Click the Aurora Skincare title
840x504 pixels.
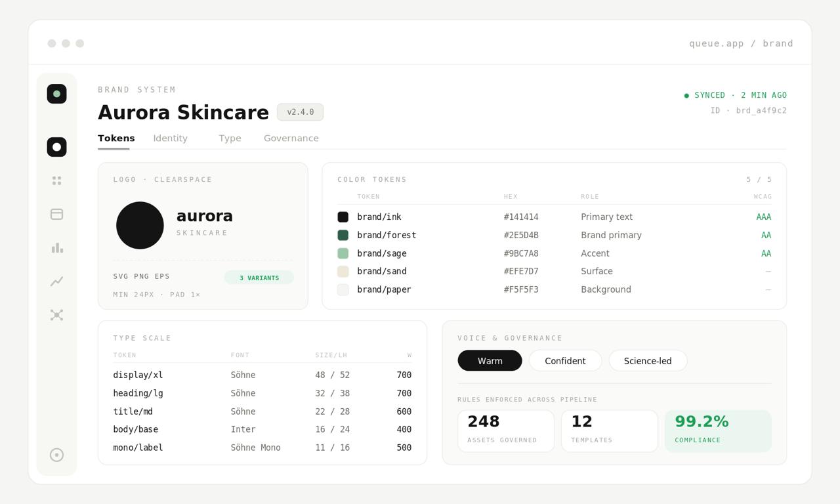coord(183,112)
